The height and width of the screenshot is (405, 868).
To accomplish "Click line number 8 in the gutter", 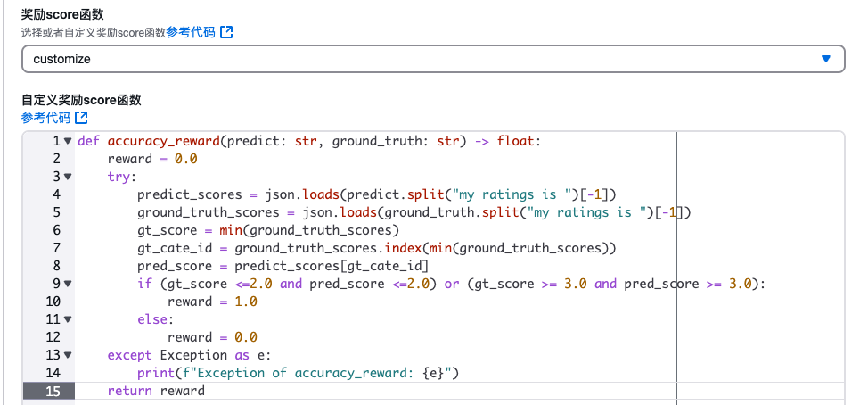I will [56, 266].
